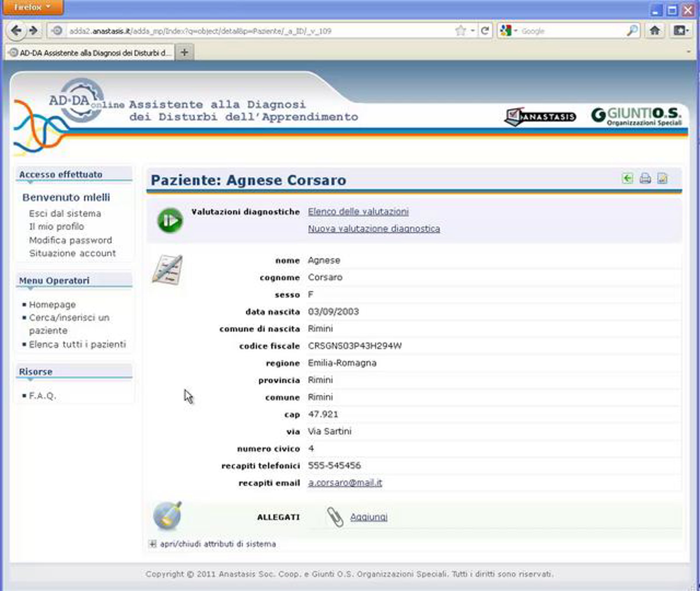Open a new tab with plus button

[x=184, y=53]
